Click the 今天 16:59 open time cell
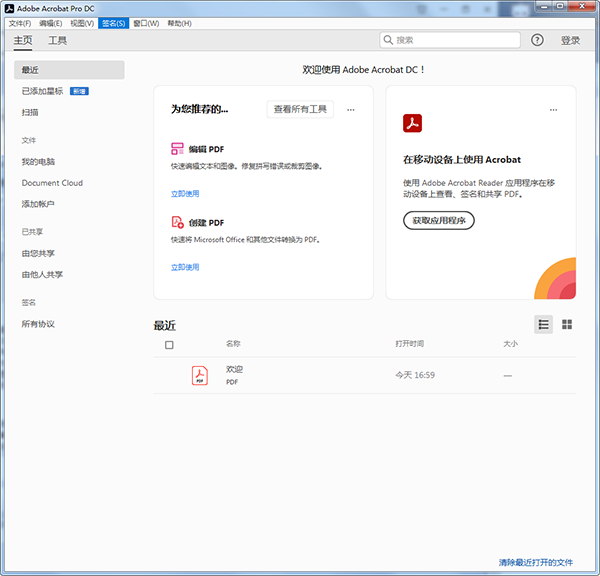Screen dimensions: 600x576 tap(415, 375)
